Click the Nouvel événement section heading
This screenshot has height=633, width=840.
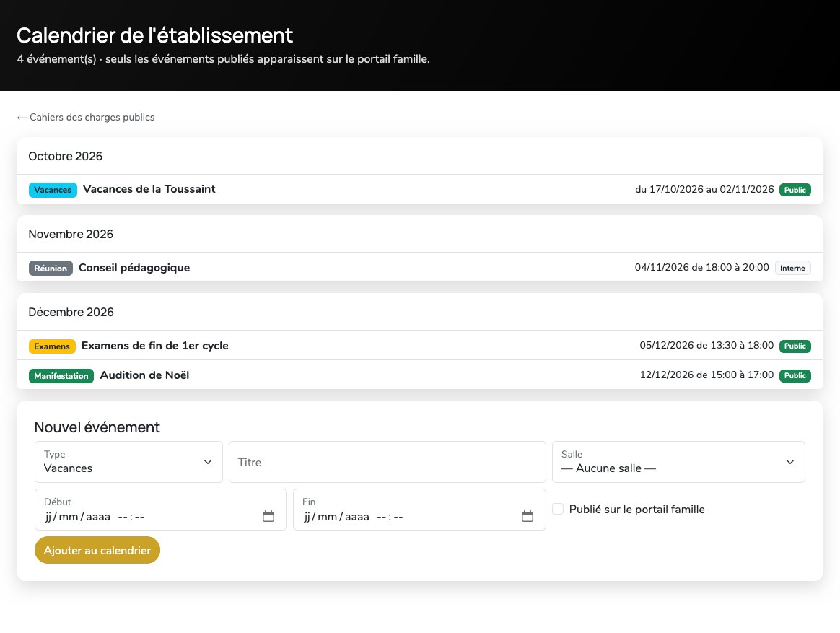coord(97,427)
